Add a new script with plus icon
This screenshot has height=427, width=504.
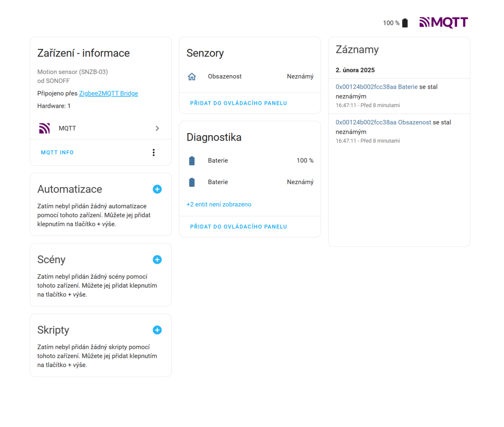click(157, 330)
